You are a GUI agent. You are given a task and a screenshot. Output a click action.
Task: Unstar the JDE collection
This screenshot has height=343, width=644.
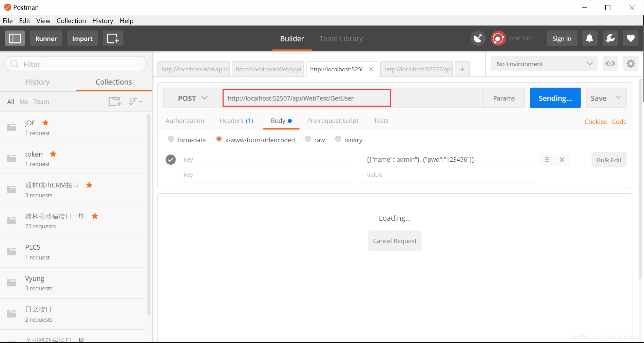(x=45, y=123)
